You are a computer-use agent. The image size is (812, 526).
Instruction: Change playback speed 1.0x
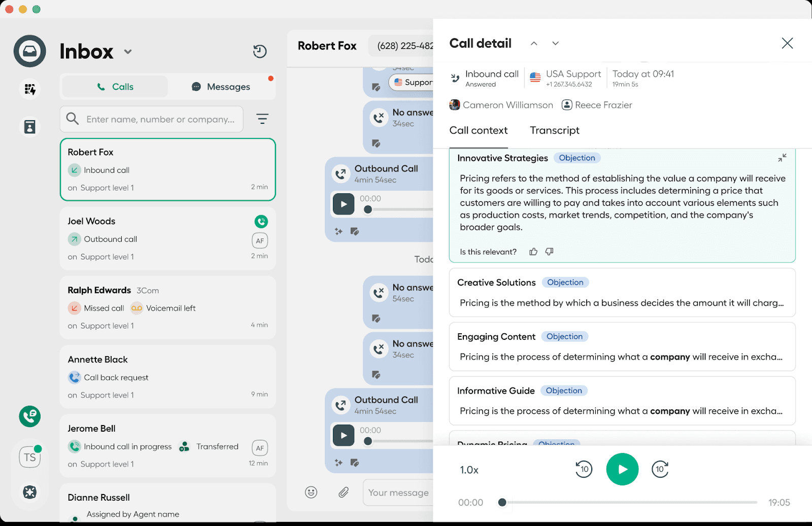pyautogui.click(x=469, y=470)
